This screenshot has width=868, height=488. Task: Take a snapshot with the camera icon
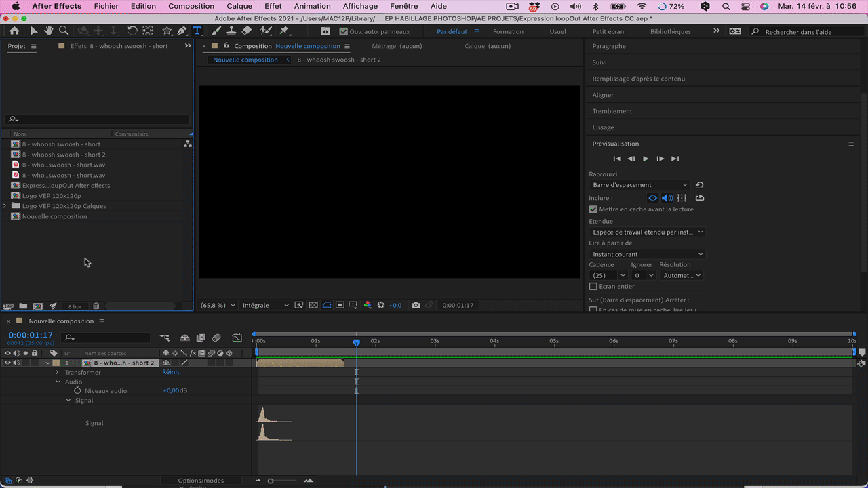[x=416, y=306]
